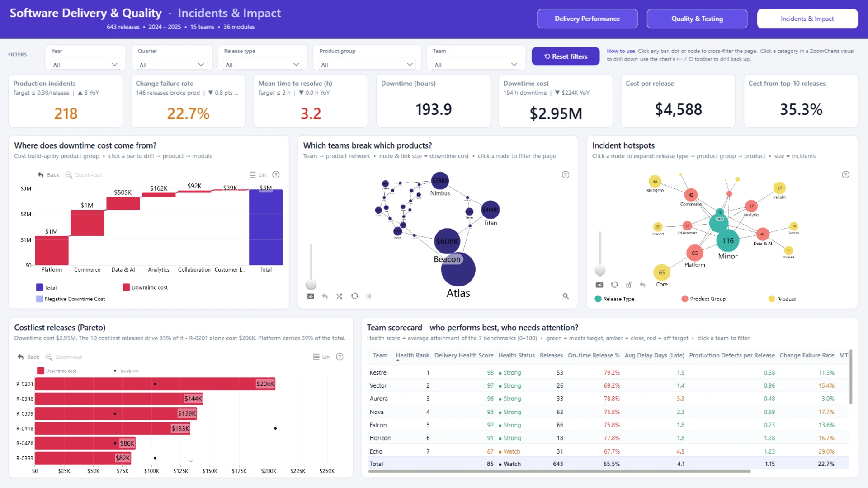Click fit-to-screen icon in team network chart
The width and height of the screenshot is (868, 488).
(x=310, y=296)
